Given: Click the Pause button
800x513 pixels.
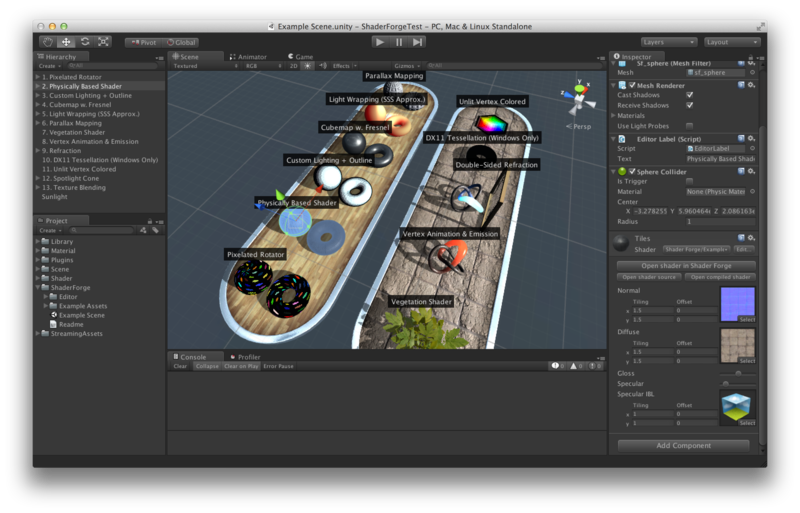Looking at the screenshot, I should (x=399, y=42).
